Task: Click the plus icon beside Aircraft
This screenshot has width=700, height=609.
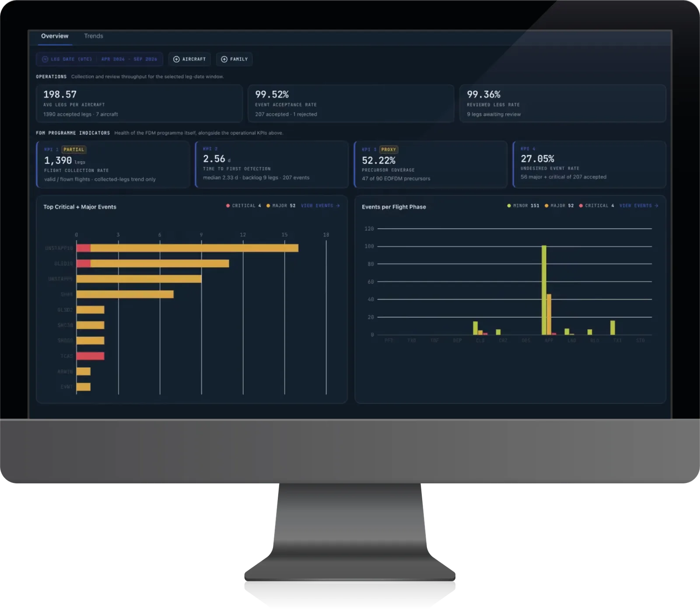Action: [x=176, y=59]
